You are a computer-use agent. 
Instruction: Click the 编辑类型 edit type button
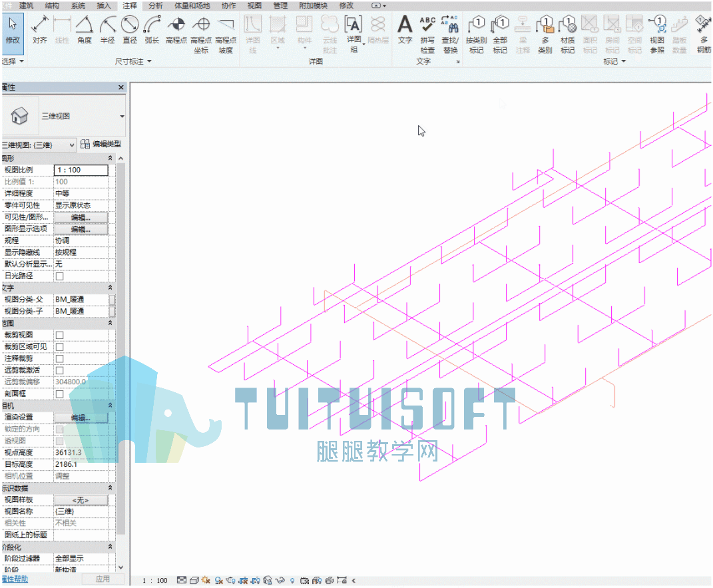[101, 144]
